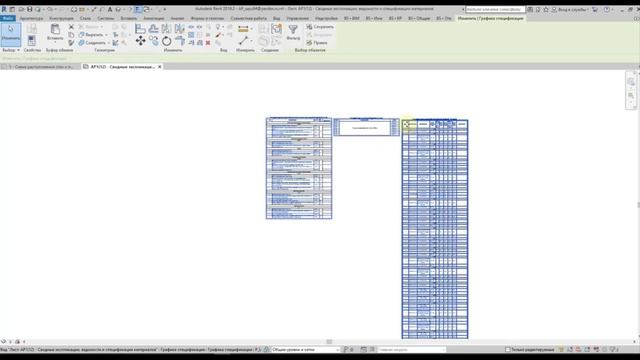Expand the Cut (Вырезать) dropdown arrow
The height and width of the screenshot is (360, 640).
(x=106, y=35)
